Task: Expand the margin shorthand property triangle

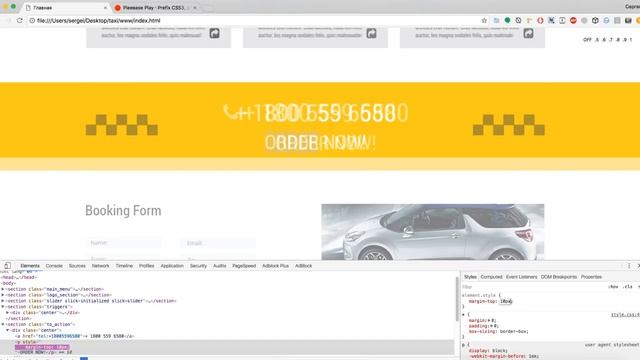Action: pos(489,320)
